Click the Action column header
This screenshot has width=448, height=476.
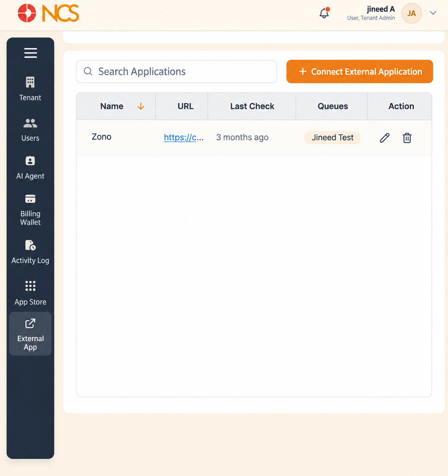(399, 106)
